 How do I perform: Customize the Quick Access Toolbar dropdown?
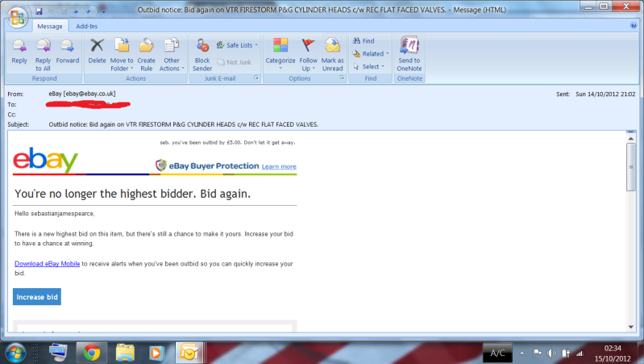tap(103, 11)
